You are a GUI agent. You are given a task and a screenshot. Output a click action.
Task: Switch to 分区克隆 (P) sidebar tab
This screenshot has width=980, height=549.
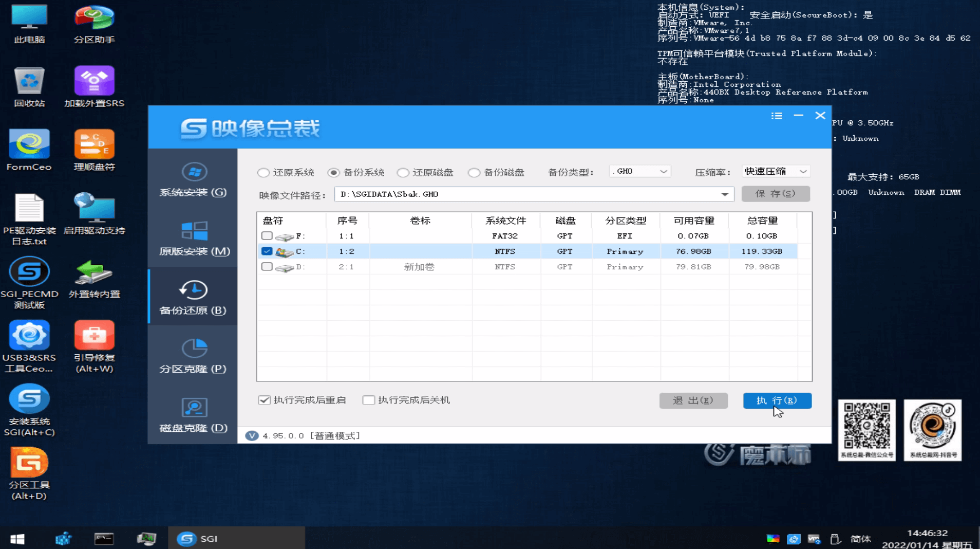[193, 356]
